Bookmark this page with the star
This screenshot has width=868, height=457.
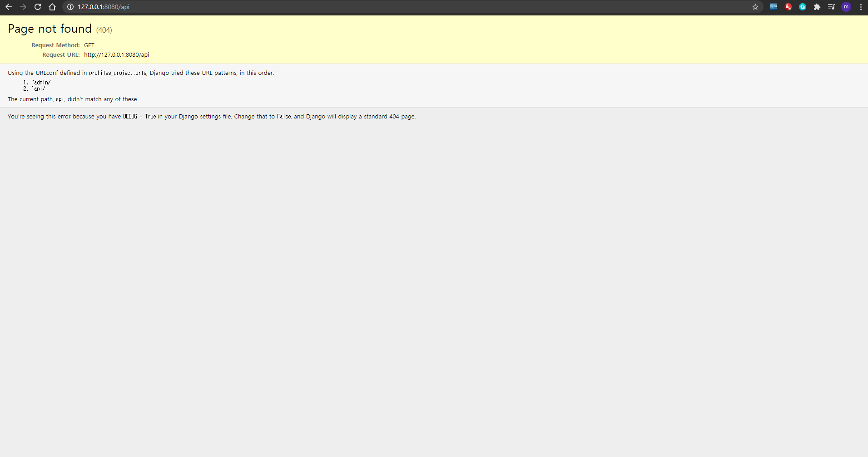click(755, 7)
